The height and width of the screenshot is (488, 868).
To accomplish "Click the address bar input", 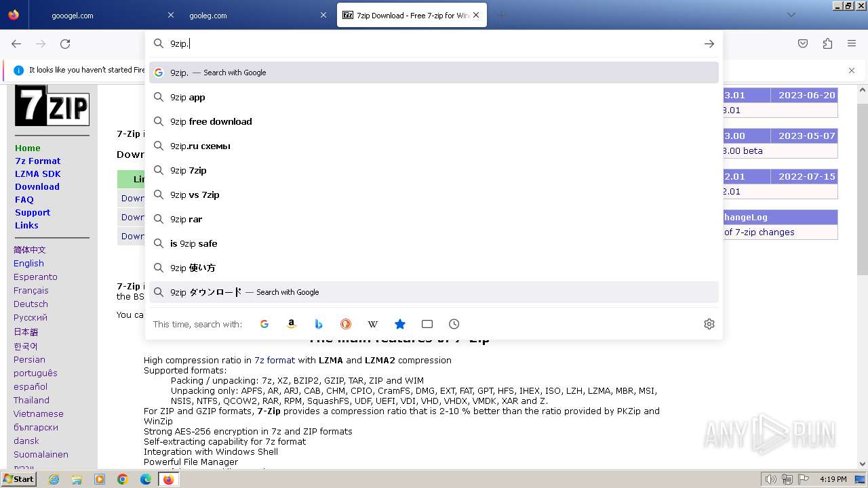I will coord(434,43).
